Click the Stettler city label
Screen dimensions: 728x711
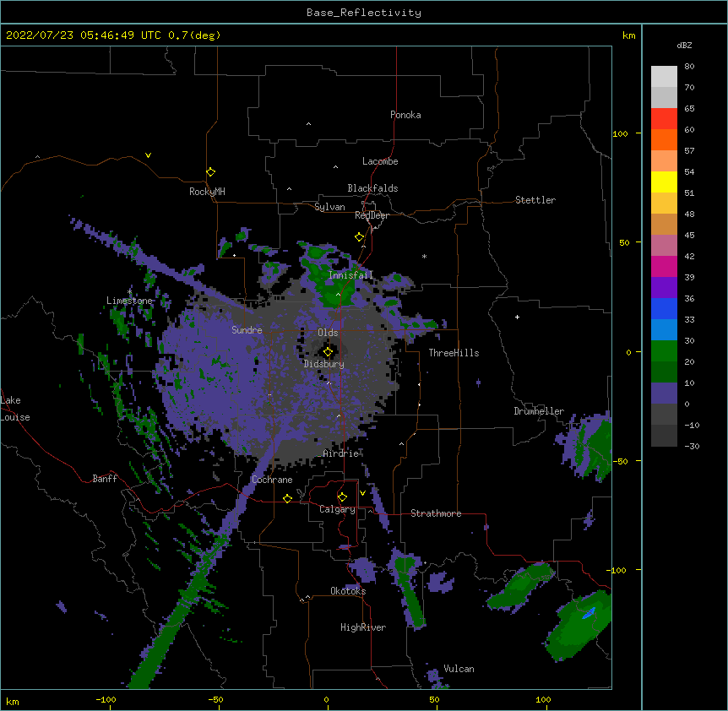(x=535, y=200)
